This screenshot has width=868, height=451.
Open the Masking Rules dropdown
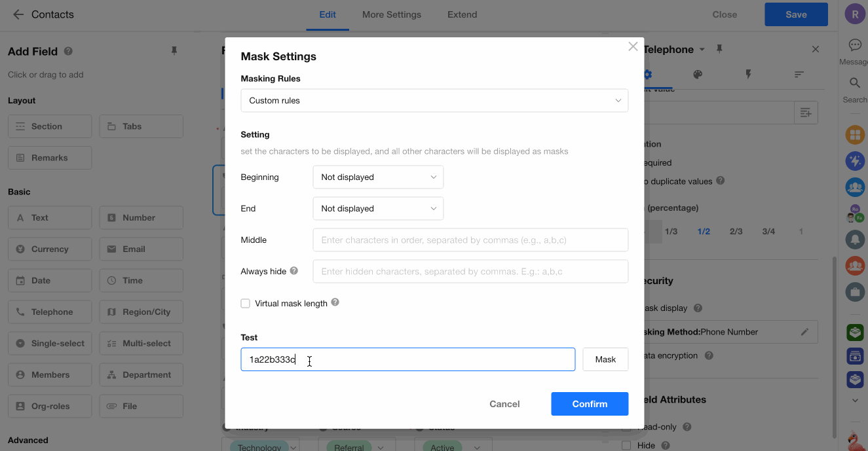434,101
